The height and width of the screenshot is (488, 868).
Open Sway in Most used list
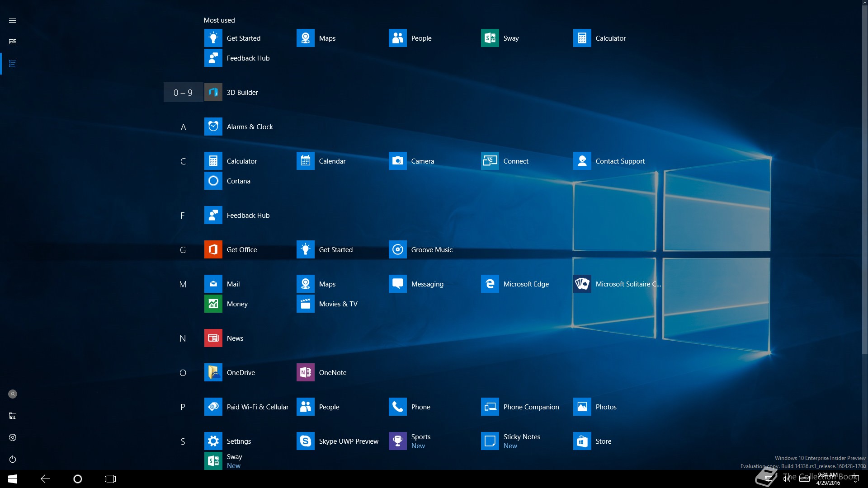490,38
